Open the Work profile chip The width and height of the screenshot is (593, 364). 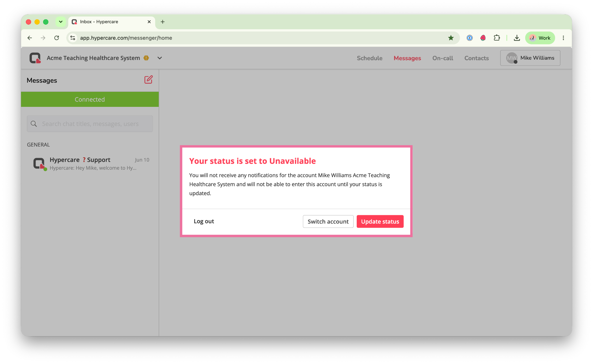[540, 38]
